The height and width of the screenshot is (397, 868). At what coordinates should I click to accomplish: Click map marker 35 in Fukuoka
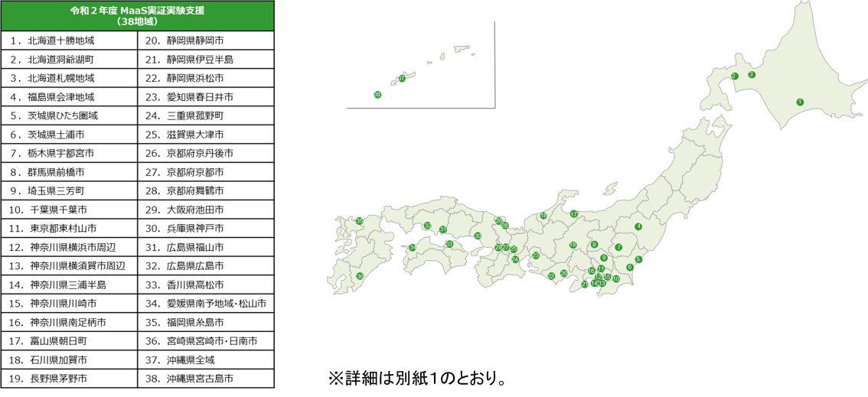click(x=359, y=221)
